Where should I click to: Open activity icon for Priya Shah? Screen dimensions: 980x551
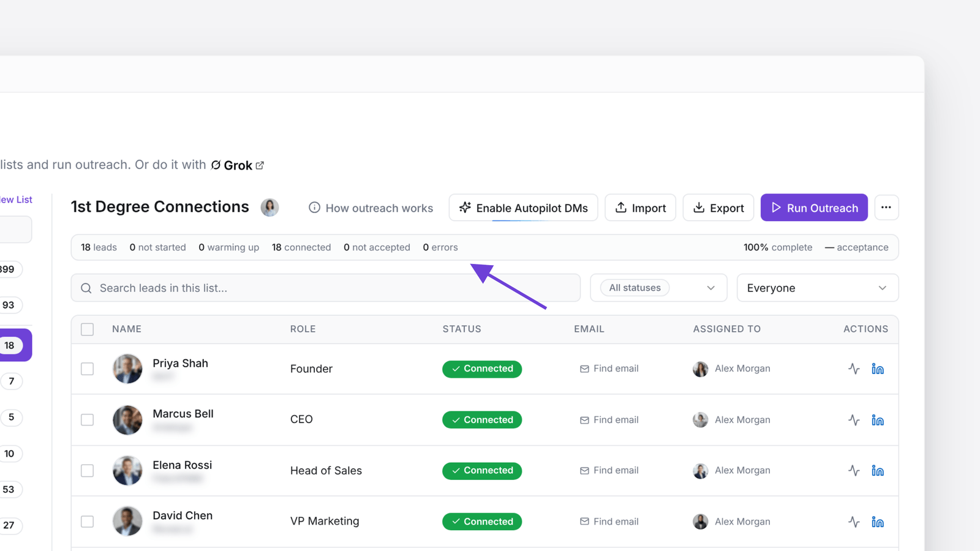point(854,369)
